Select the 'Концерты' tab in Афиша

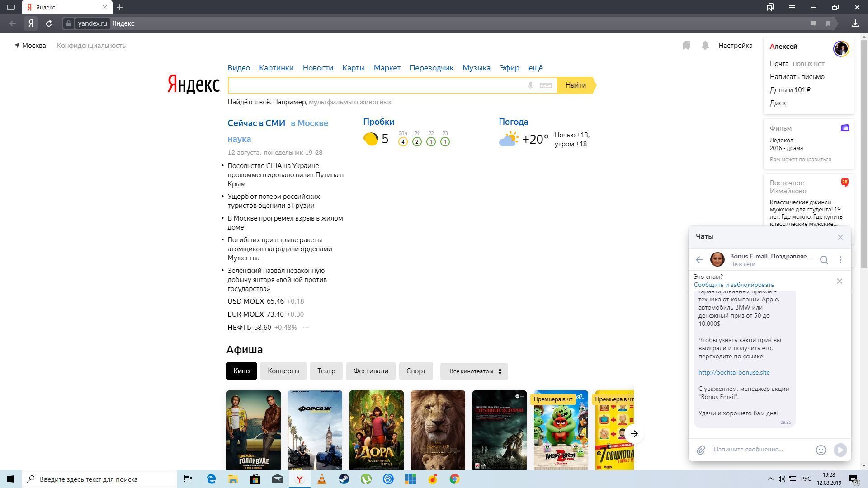[x=283, y=371]
